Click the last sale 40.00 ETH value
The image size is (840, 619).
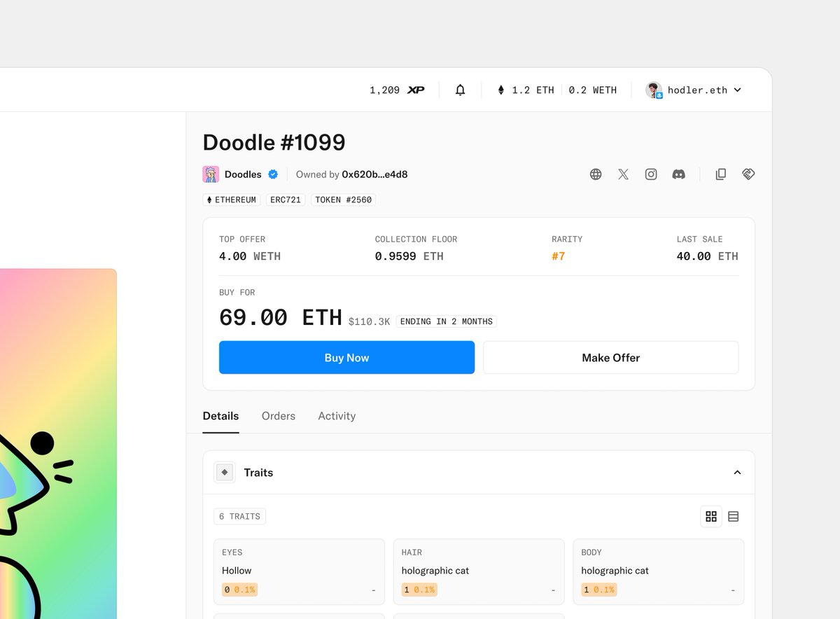pos(707,256)
